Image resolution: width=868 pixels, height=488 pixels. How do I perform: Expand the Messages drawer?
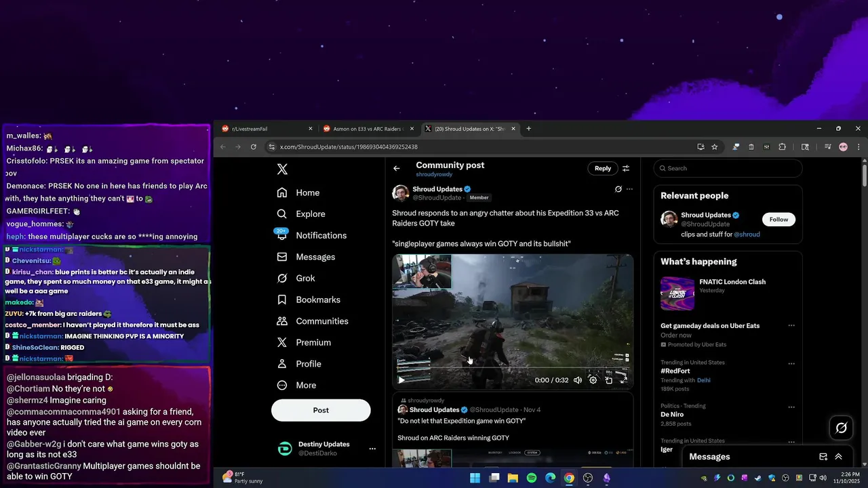point(839,457)
